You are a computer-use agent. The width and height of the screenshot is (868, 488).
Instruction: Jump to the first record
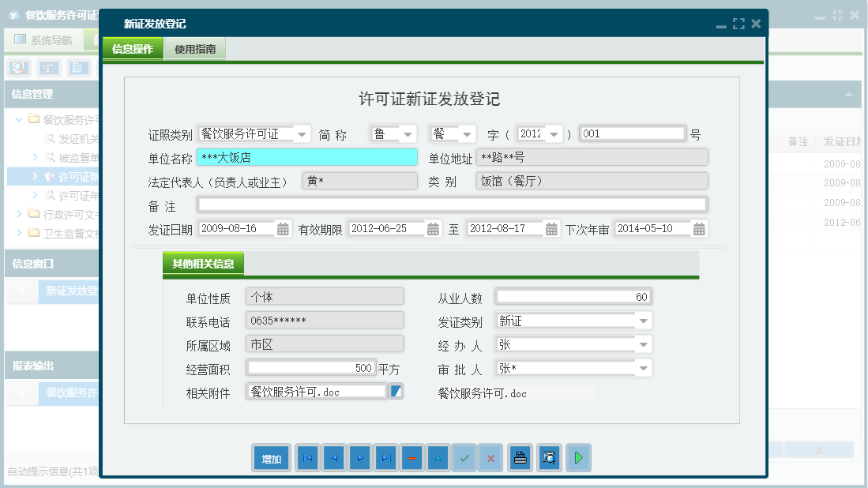click(x=306, y=457)
